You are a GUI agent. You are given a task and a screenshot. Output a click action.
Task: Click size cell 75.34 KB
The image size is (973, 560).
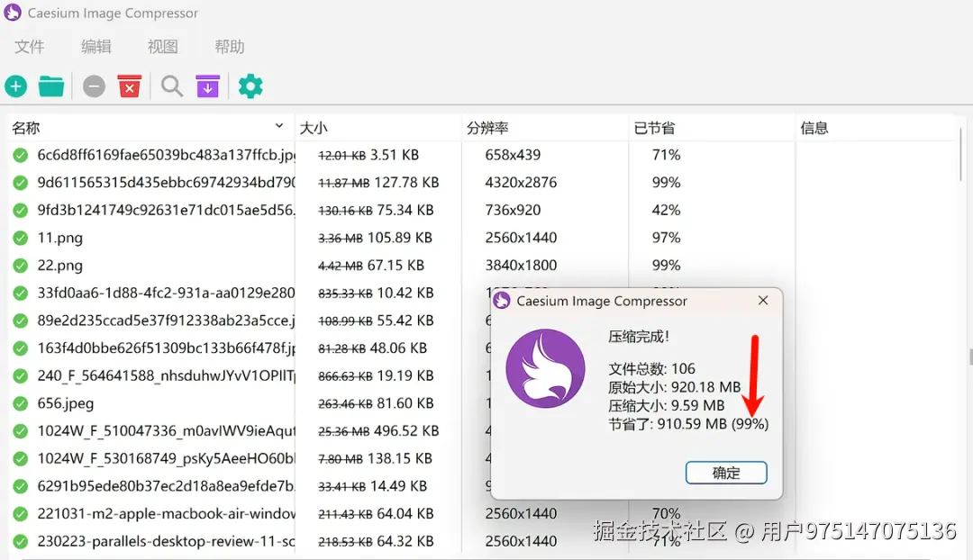[x=405, y=211]
